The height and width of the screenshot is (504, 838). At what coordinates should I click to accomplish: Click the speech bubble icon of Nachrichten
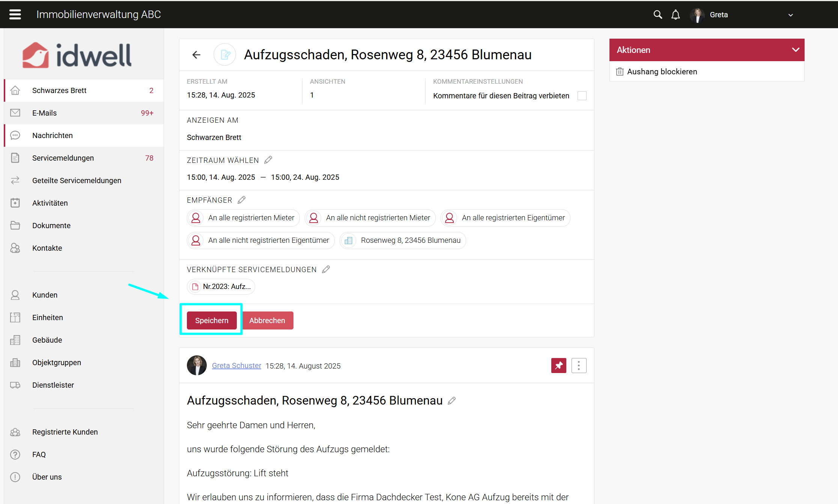point(15,135)
